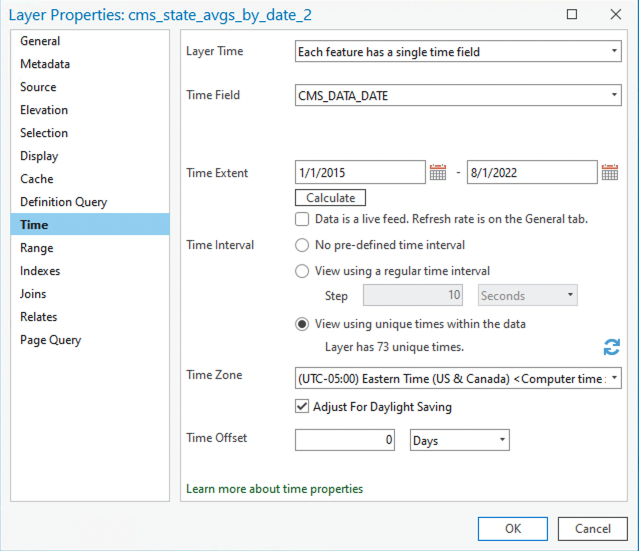639x551 pixels.
Task: Select No pre-defined time interval
Action: [302, 244]
